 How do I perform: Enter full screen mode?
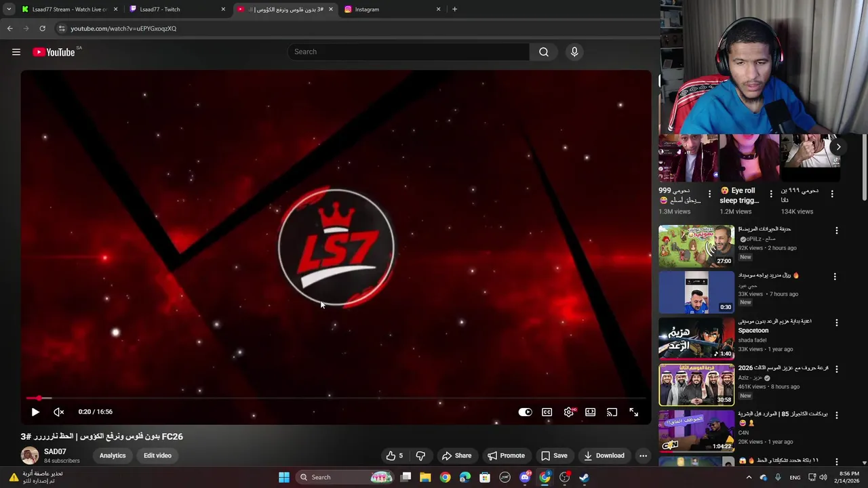coord(634,412)
